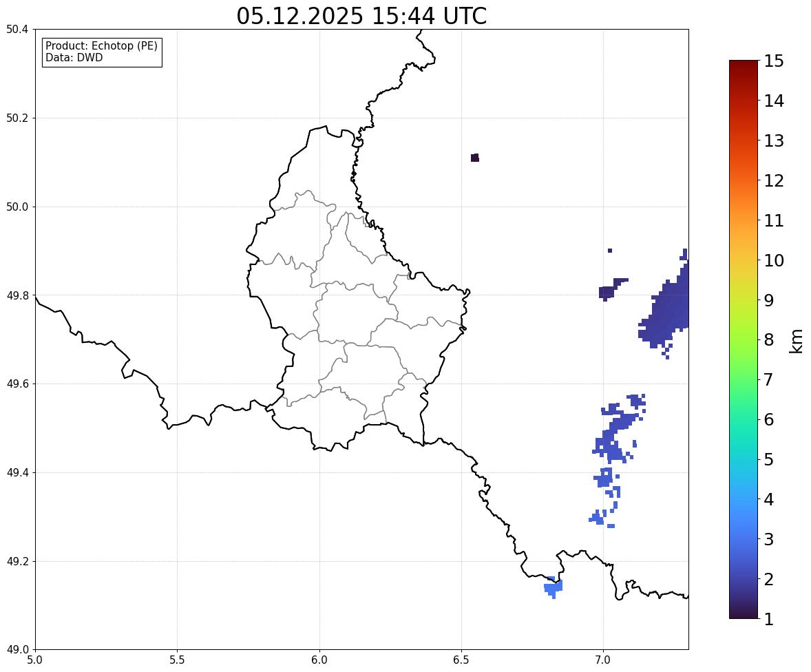Click the colorbar tick label 12
Screen dimensions: 811x672
774,180
